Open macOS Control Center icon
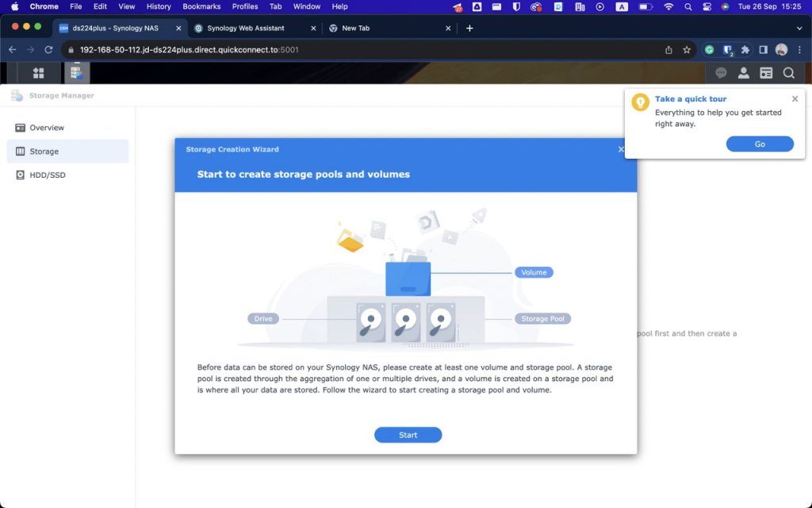Screen dimensions: 812x508 point(707,6)
